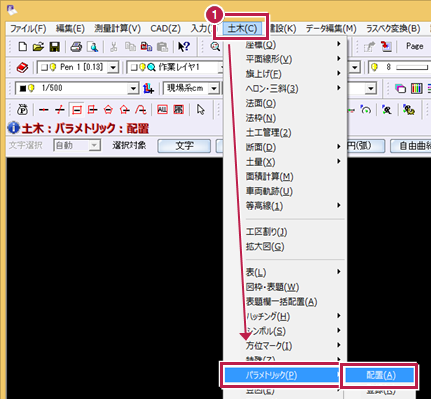Open the 自動 character selection combo box
The image size is (431, 399).
point(77,146)
